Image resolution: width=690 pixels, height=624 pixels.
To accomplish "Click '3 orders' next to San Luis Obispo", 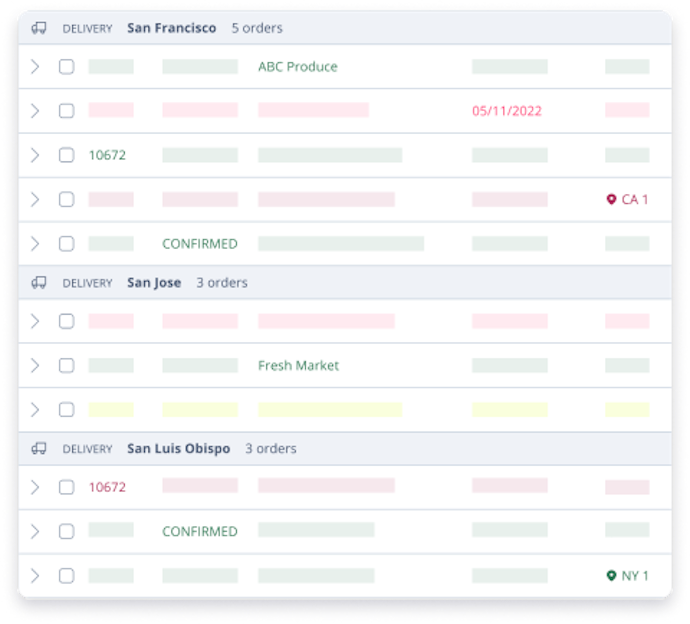I will (271, 448).
